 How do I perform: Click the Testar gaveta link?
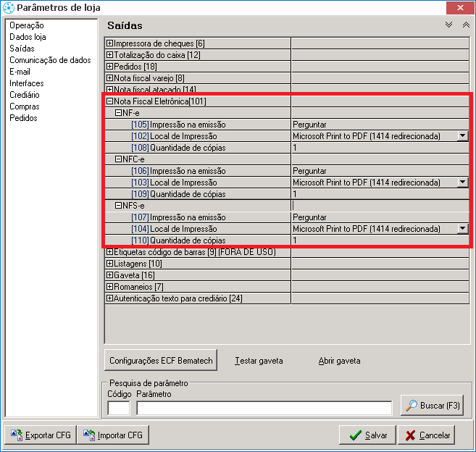pyautogui.click(x=259, y=361)
